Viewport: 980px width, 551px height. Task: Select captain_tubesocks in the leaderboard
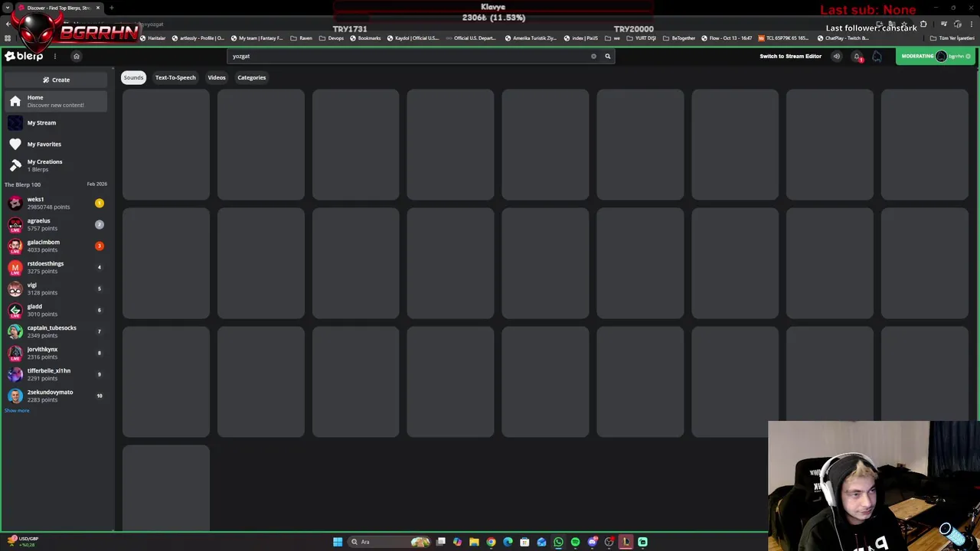[56, 331]
